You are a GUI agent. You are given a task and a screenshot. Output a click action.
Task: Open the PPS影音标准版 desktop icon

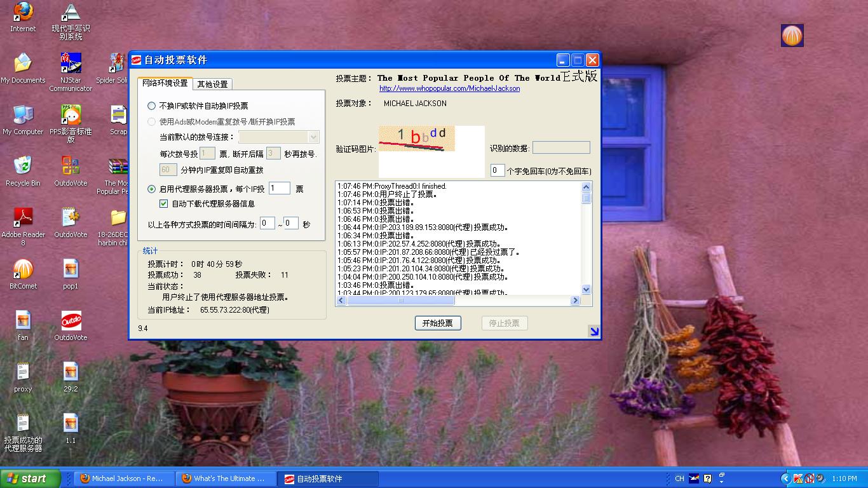tap(71, 116)
